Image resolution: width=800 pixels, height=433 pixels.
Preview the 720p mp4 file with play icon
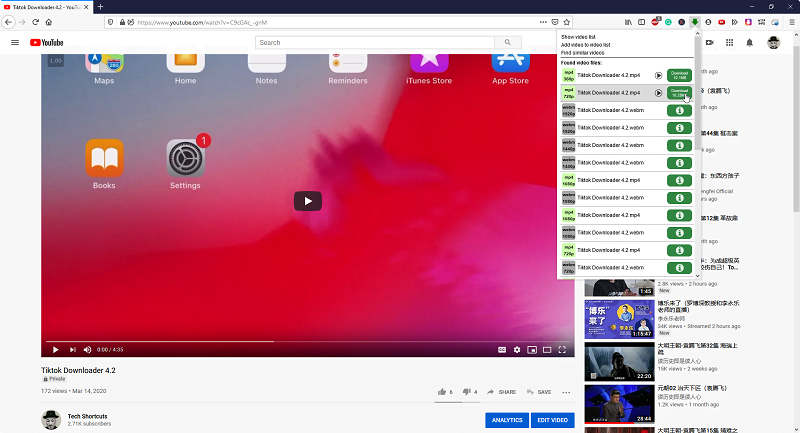659,93
